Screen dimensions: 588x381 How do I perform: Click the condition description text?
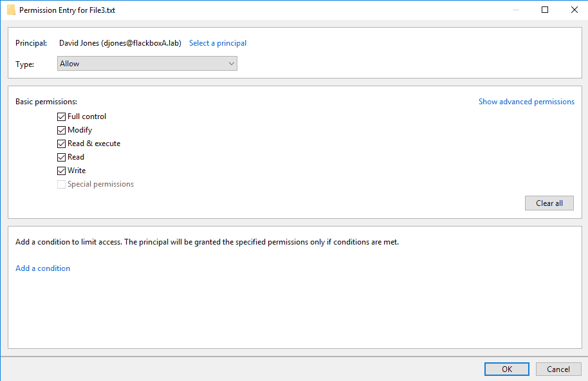207,242
